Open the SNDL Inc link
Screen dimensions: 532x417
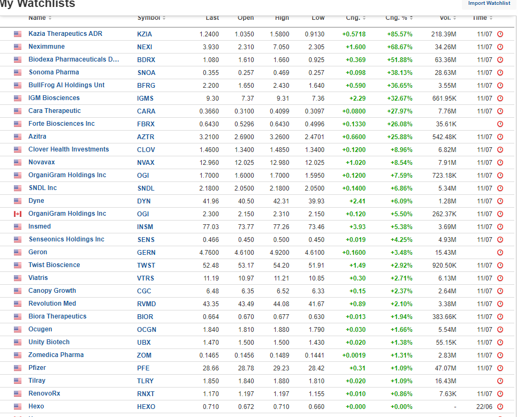coord(43,188)
